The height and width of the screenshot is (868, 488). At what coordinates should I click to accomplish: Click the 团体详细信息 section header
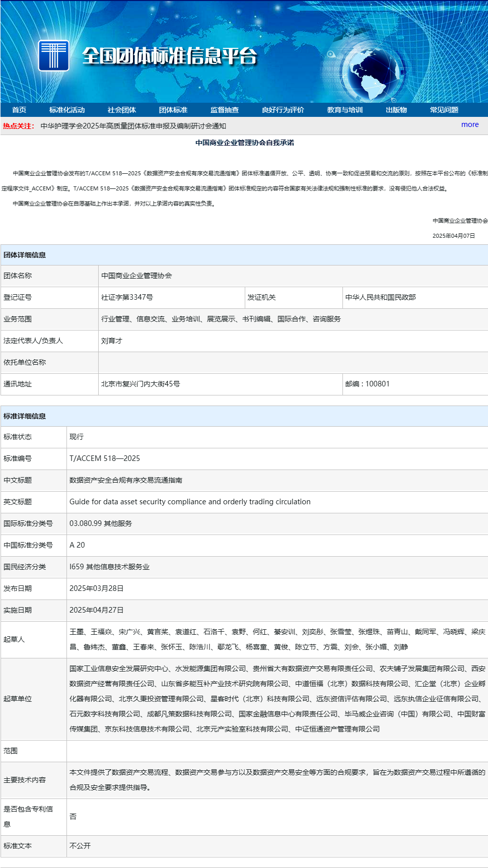pos(25,255)
